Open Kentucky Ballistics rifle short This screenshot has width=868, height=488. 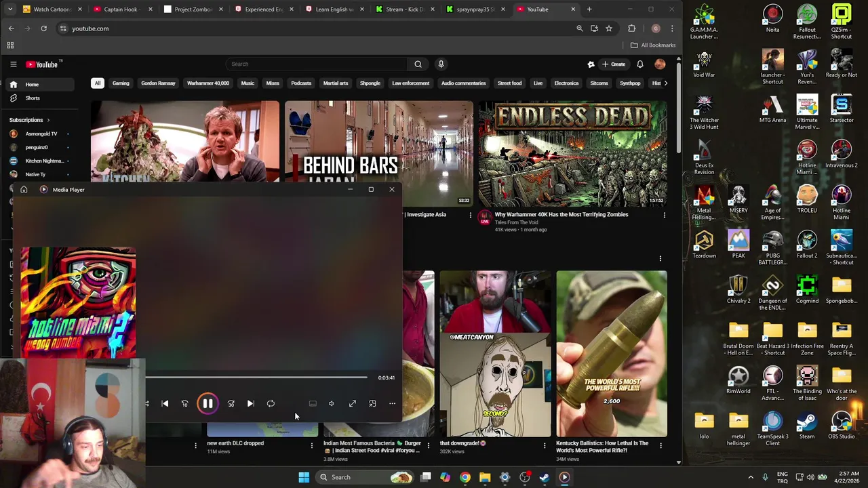tap(612, 354)
